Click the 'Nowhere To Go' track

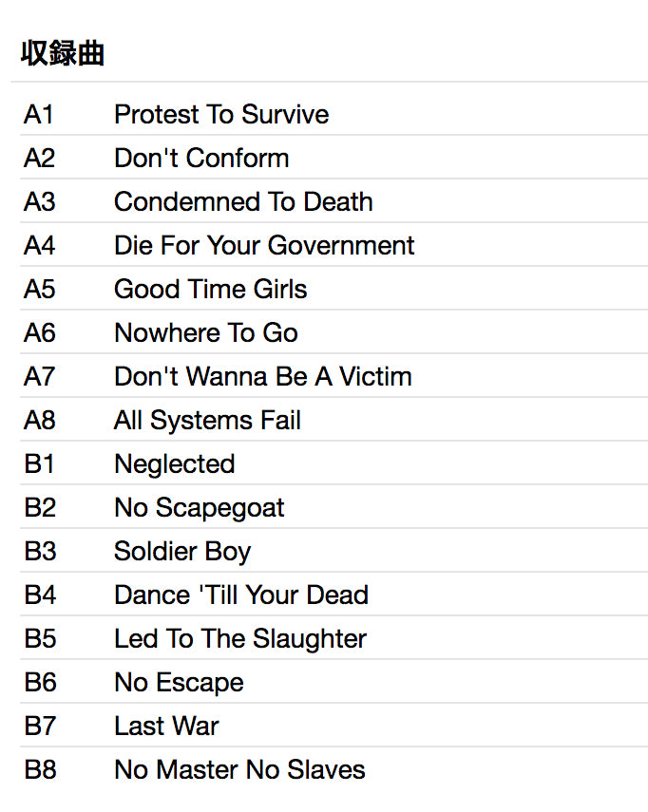(206, 333)
